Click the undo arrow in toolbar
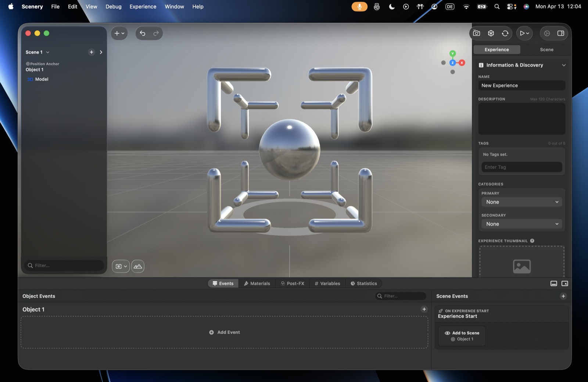This screenshot has height=382, width=588. pos(143,33)
